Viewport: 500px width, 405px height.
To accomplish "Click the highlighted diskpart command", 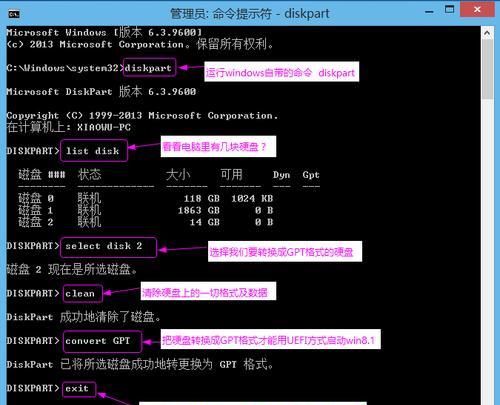I will click(x=149, y=68).
